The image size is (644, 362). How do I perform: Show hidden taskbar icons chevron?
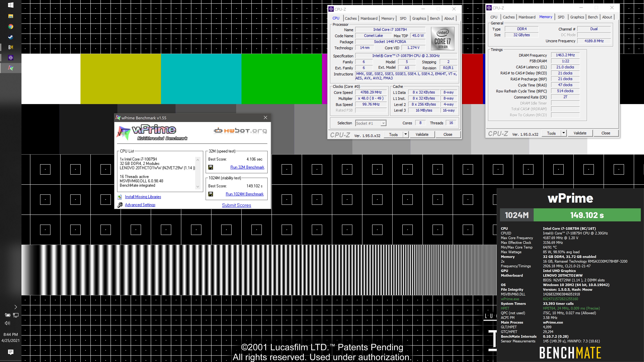pos(15,307)
